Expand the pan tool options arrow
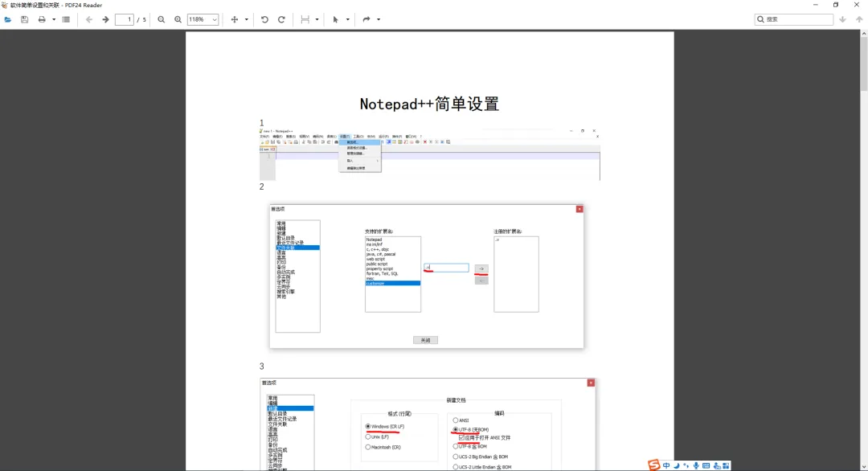Screen dimensions: 868x471 coord(247,19)
